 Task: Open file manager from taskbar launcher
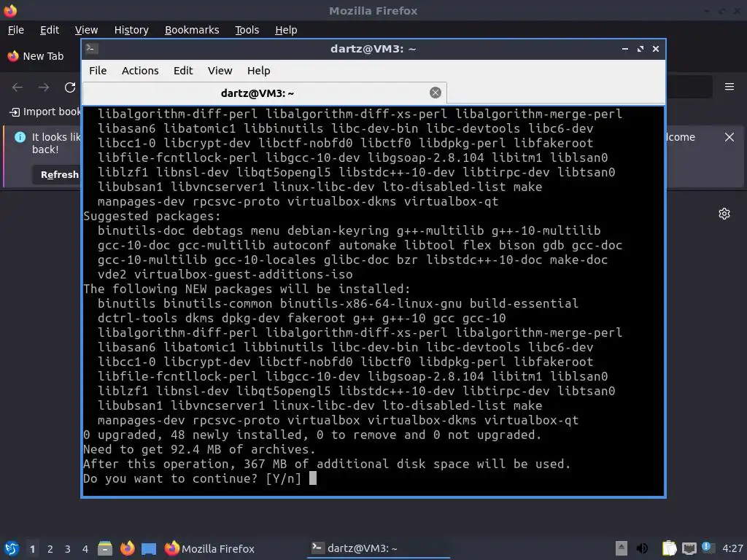(x=105, y=548)
